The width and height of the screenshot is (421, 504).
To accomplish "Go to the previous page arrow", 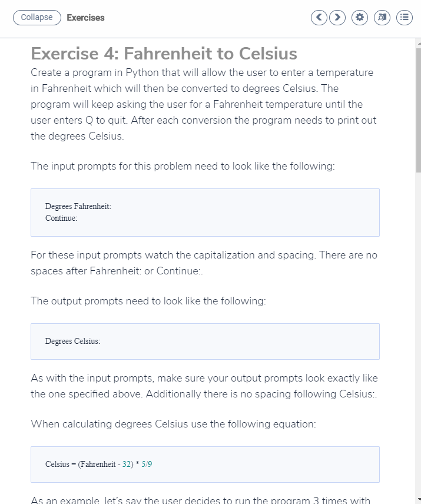I will 319,17.
